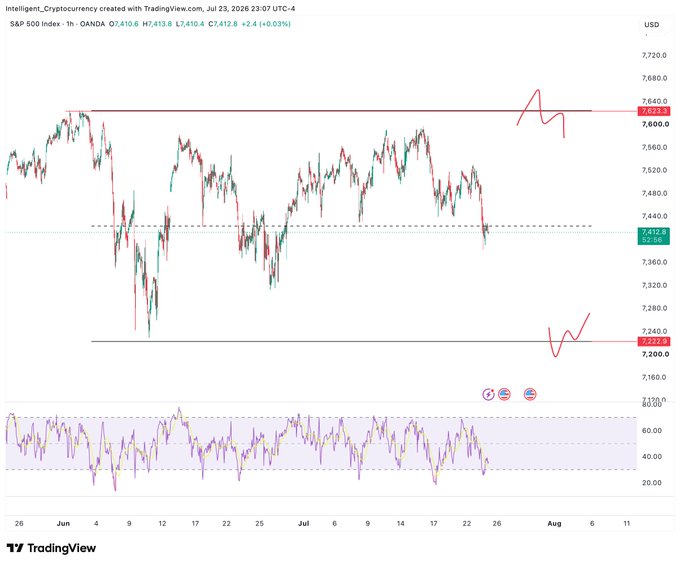Click the 7,520.0 price axis label
The width and height of the screenshot is (680, 565).
[654, 170]
